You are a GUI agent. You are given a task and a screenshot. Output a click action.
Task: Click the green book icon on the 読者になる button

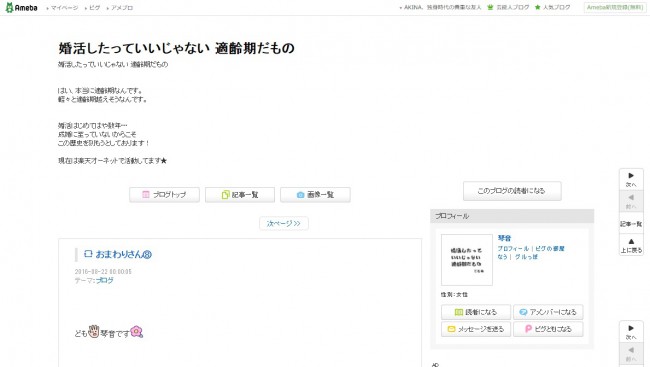point(458,312)
